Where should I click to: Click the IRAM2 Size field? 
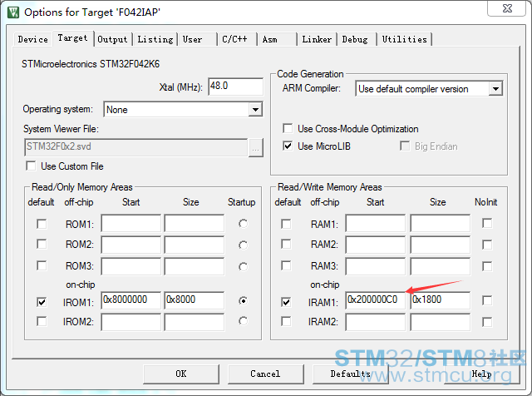[x=440, y=322]
